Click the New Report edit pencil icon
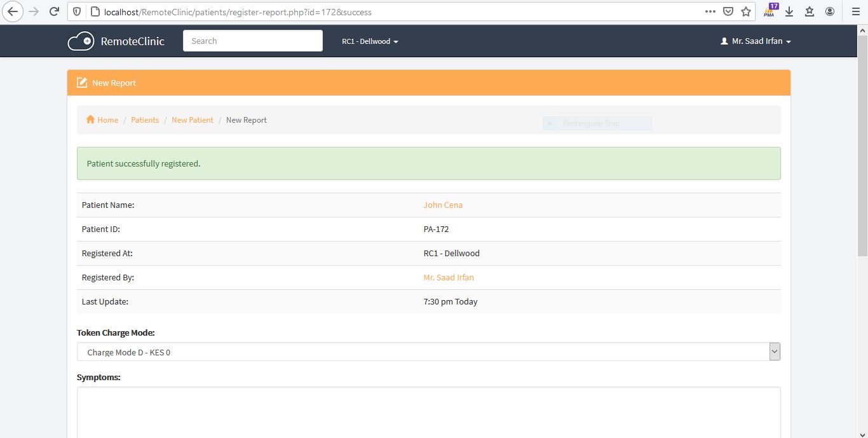This screenshot has width=868, height=438. [x=82, y=83]
